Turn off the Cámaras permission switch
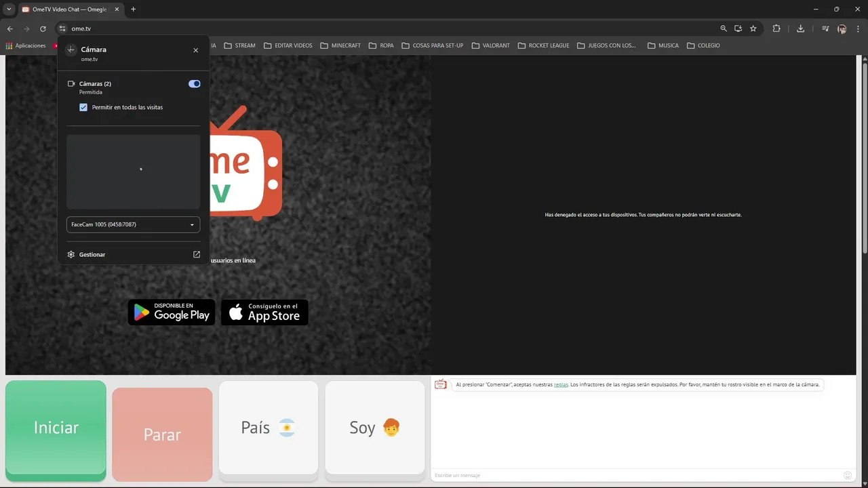The width and height of the screenshot is (868, 488). [195, 84]
